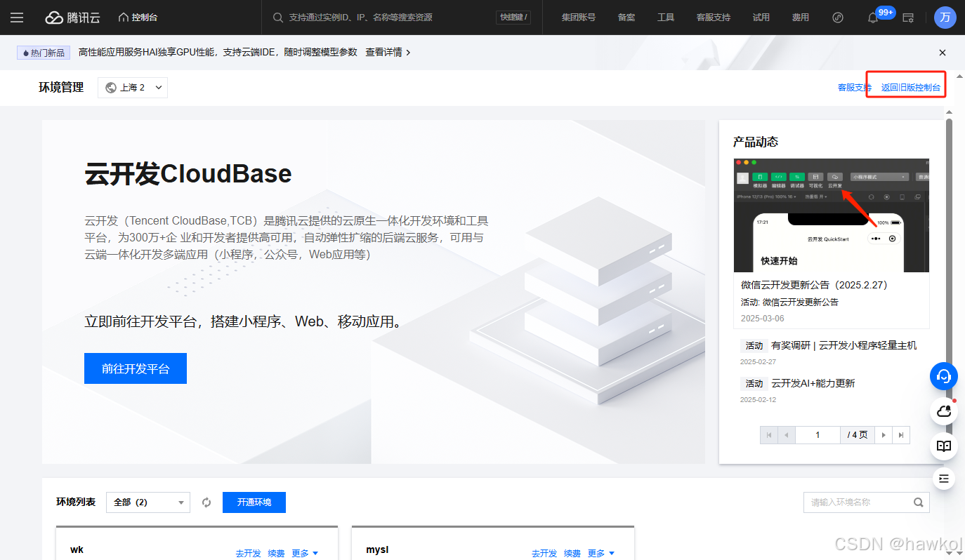This screenshot has width=965, height=560.
Task: Open 客服支持 in top navigation bar
Action: tap(713, 18)
